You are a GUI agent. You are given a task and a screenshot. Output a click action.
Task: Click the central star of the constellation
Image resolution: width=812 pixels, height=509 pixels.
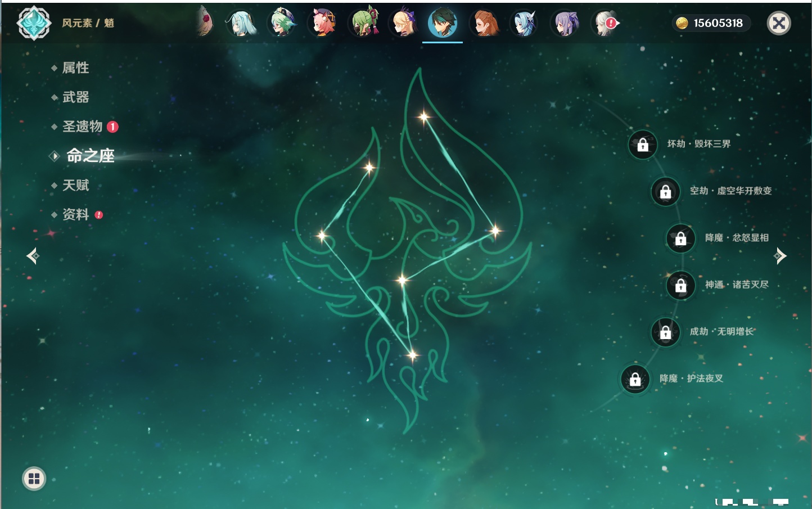[x=402, y=280]
